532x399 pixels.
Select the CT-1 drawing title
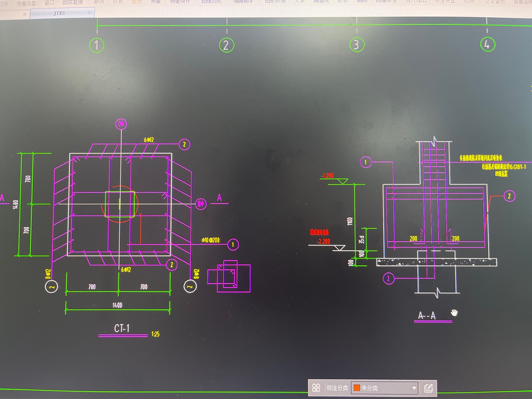[122, 328]
